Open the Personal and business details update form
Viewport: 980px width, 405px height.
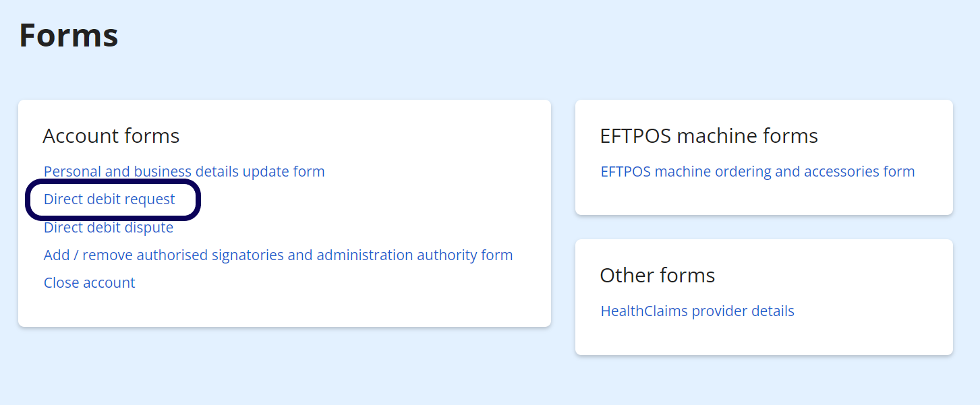pyautogui.click(x=184, y=172)
